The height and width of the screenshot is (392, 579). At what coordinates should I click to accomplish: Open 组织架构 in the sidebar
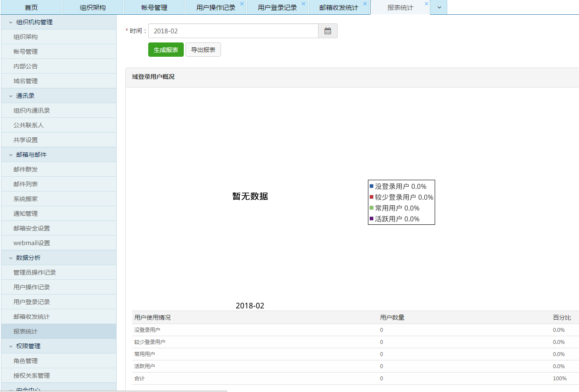59,37
